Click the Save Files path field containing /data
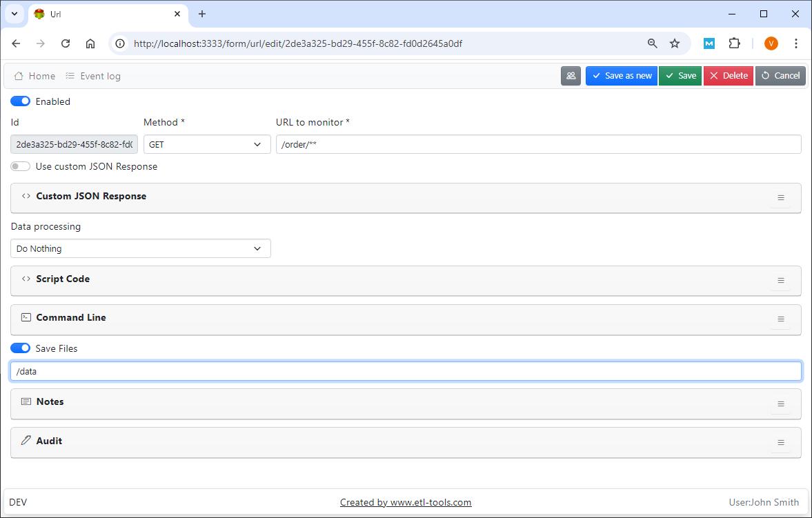 pos(406,371)
